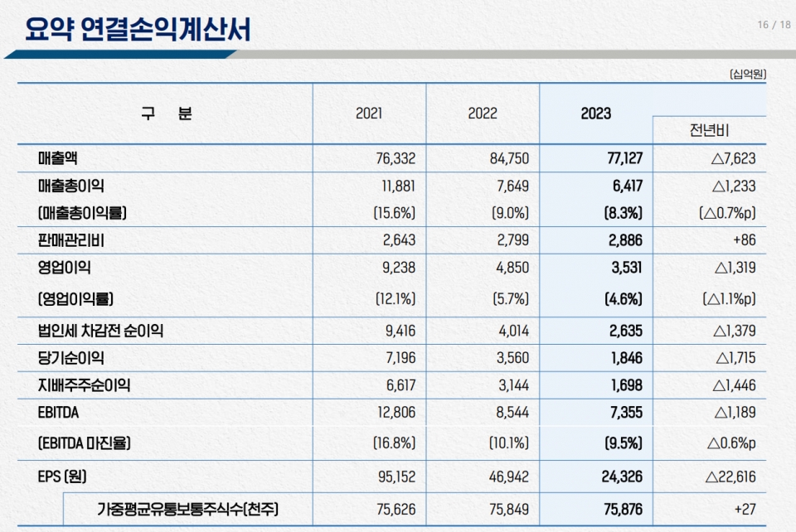Viewport: 796px width, 532px height.
Task: Select the page number 16 / 18
Action: tap(774, 24)
